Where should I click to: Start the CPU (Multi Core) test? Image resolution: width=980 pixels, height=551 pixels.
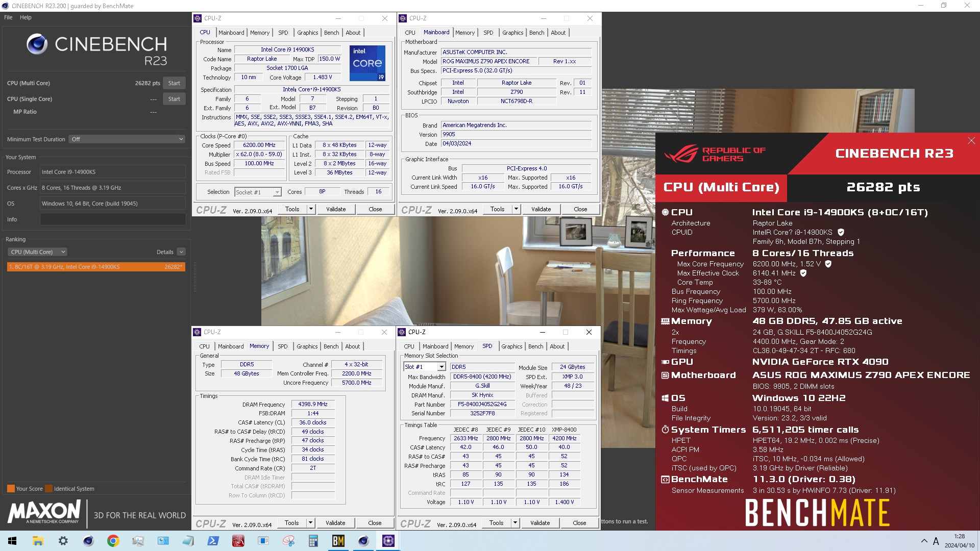(x=174, y=83)
